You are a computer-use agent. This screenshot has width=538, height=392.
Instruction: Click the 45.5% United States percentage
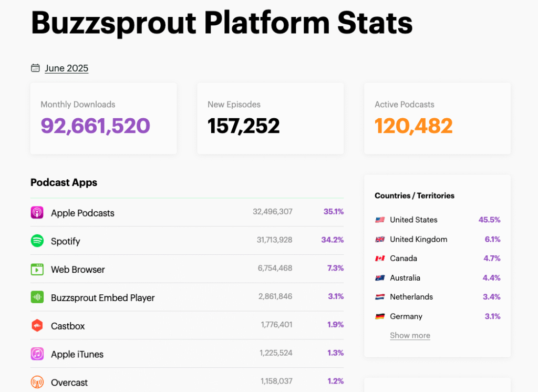pyautogui.click(x=490, y=220)
